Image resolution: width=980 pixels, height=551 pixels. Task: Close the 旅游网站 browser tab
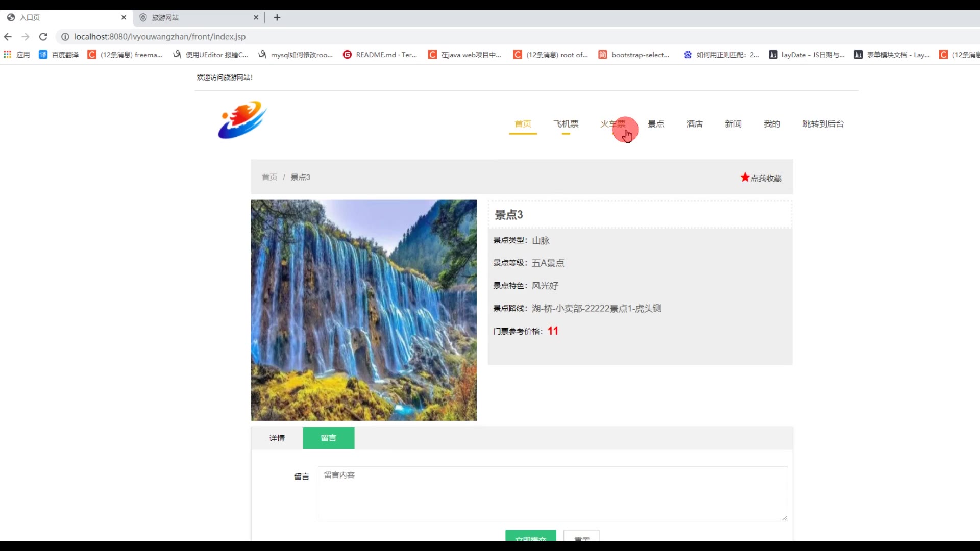click(x=256, y=17)
